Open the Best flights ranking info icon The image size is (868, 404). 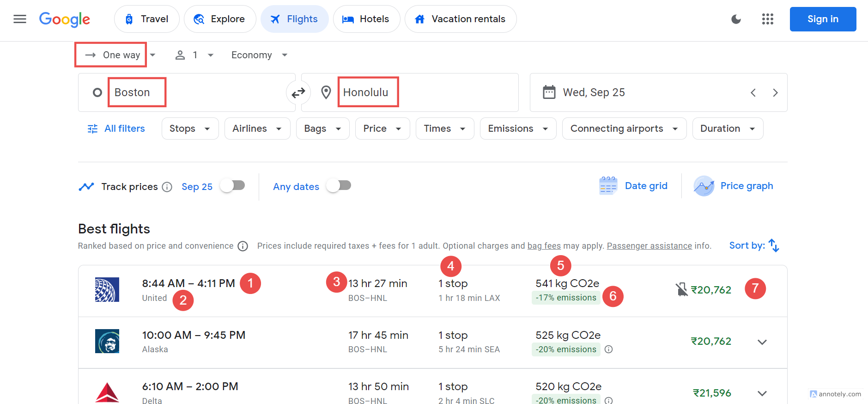(x=243, y=246)
